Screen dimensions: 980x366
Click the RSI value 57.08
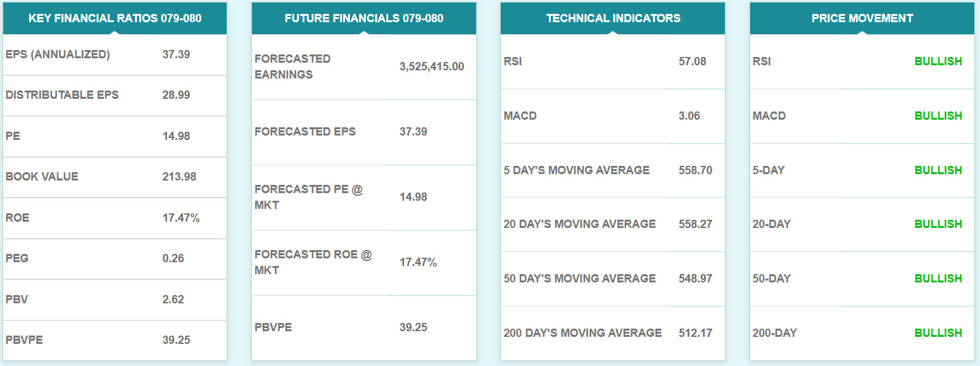692,61
